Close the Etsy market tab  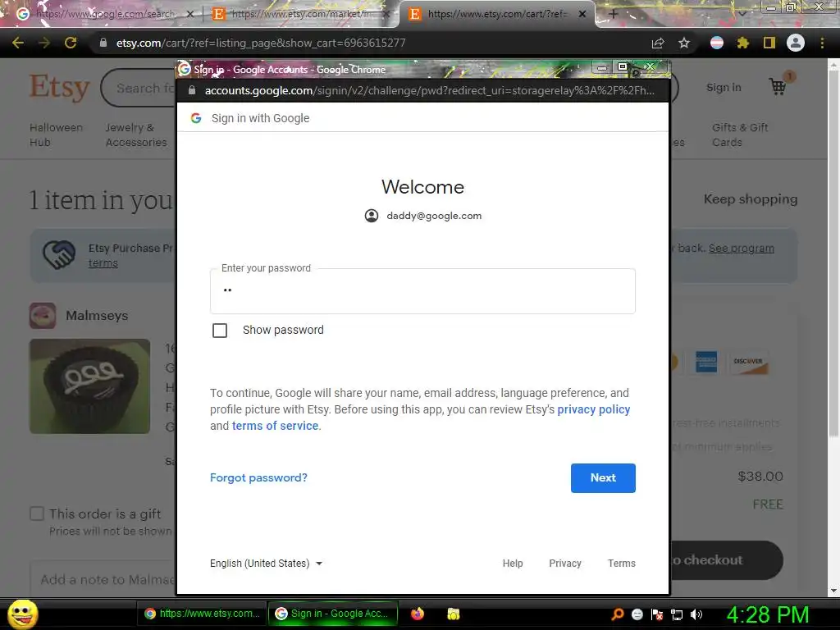(386, 14)
